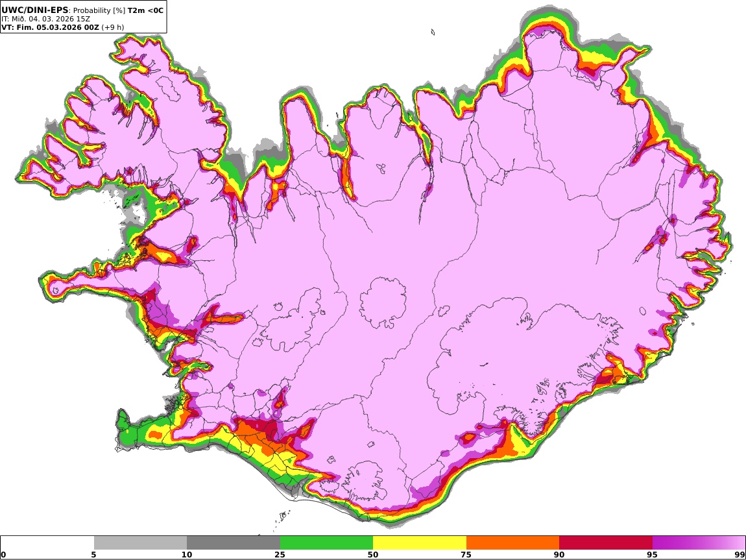Click the light gray 5–10 legend swatch
This screenshot has height=560, width=746.
coord(140,543)
